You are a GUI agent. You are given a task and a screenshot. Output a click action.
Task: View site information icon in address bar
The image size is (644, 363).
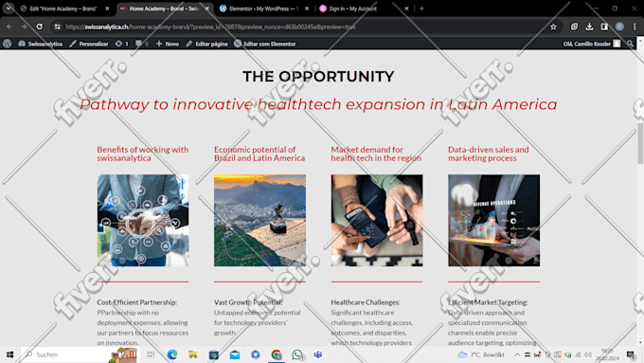click(57, 27)
